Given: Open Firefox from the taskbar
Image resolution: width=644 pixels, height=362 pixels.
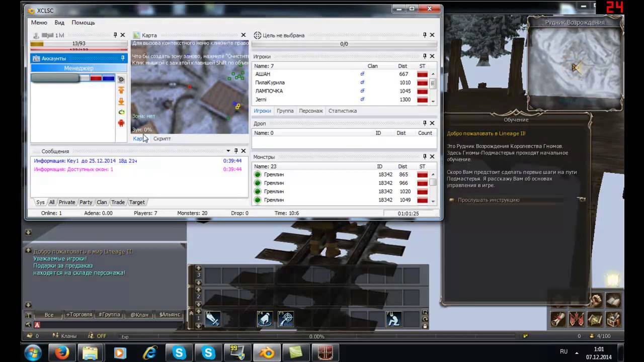Looking at the screenshot, I should [x=62, y=352].
